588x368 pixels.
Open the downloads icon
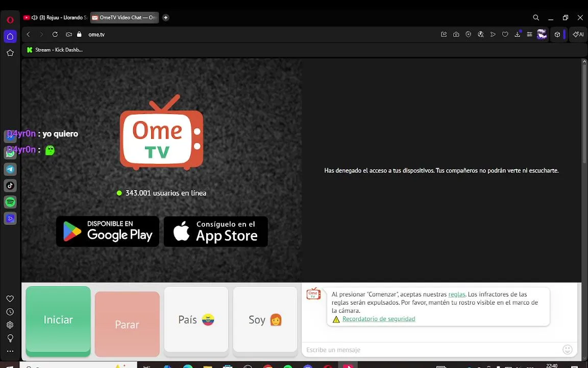click(518, 34)
